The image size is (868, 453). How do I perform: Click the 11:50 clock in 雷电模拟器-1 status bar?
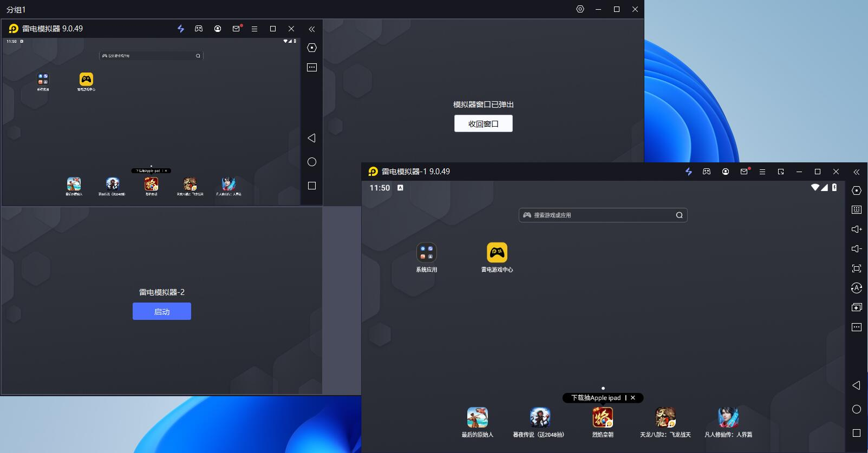click(380, 188)
